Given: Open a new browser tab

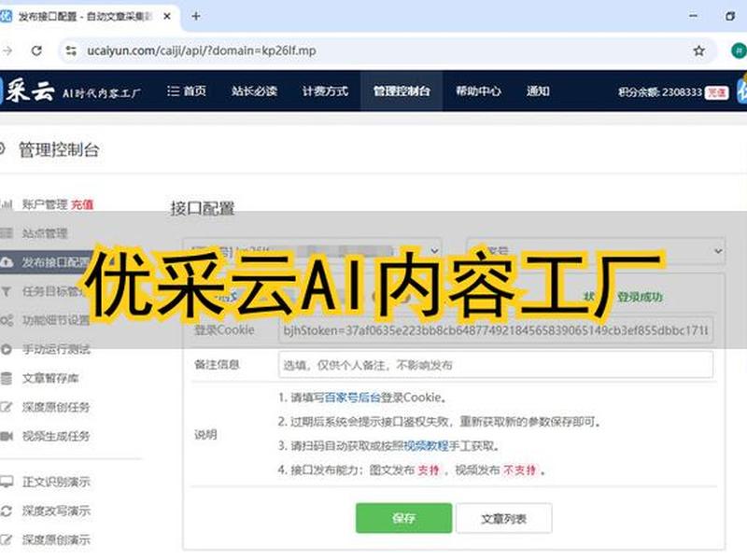Looking at the screenshot, I should (x=196, y=16).
